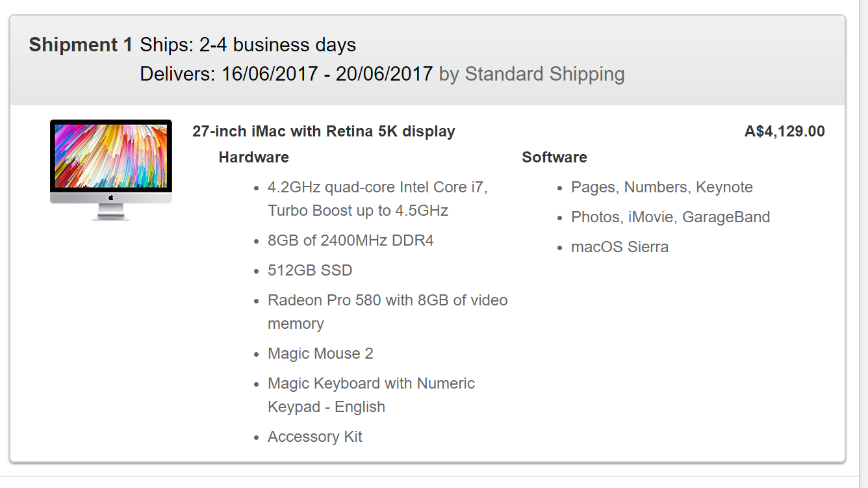Viewport: 868px width, 488px height.
Task: Select the 8GB of 2400MHz DDR4 item
Action: pos(350,240)
